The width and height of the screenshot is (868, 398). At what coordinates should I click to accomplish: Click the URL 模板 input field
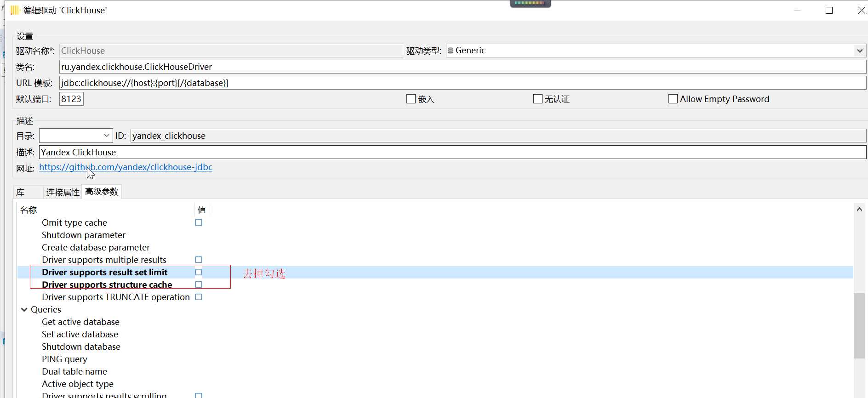[463, 83]
